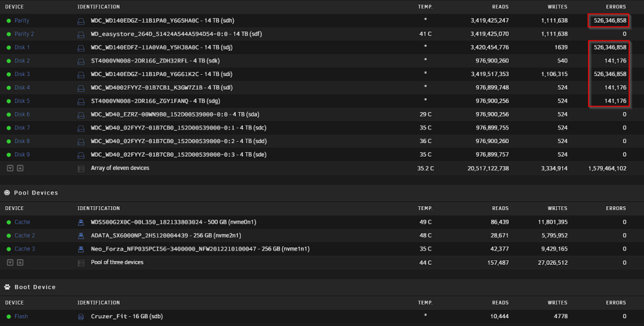Open Disk 6 device link
Screen dimensions: 644x326
tap(22, 114)
